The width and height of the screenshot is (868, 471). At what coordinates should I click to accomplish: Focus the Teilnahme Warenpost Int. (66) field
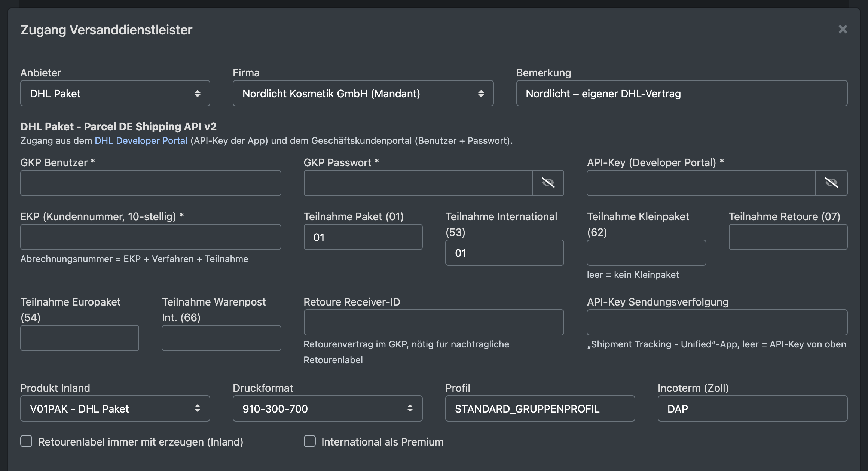(x=221, y=338)
